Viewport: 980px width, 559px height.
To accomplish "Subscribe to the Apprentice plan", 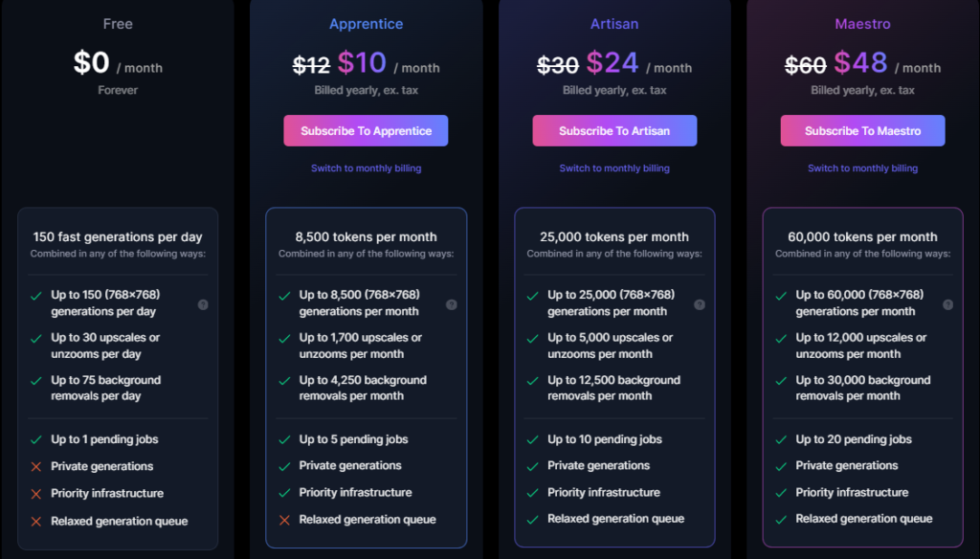I will [x=366, y=131].
